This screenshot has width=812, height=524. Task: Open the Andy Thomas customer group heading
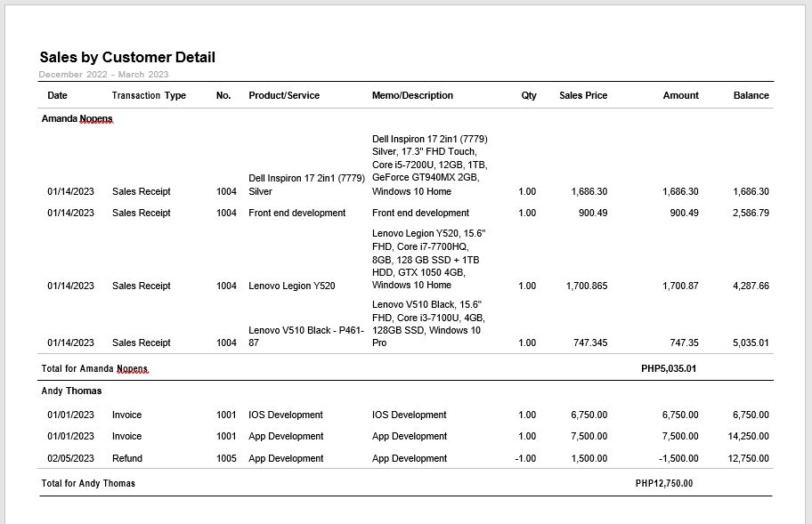click(71, 391)
